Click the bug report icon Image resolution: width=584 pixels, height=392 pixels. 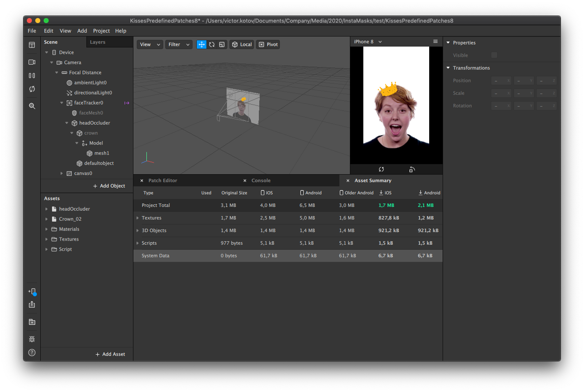coord(32,339)
